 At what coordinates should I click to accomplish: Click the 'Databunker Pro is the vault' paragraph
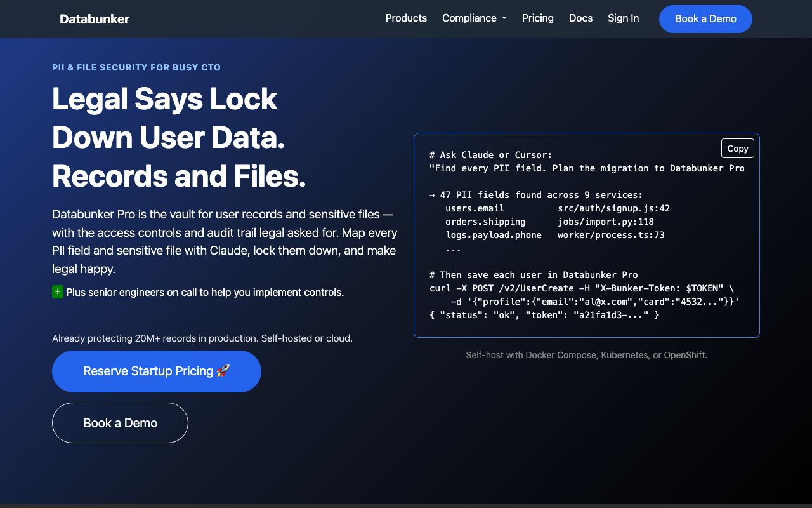(x=225, y=242)
